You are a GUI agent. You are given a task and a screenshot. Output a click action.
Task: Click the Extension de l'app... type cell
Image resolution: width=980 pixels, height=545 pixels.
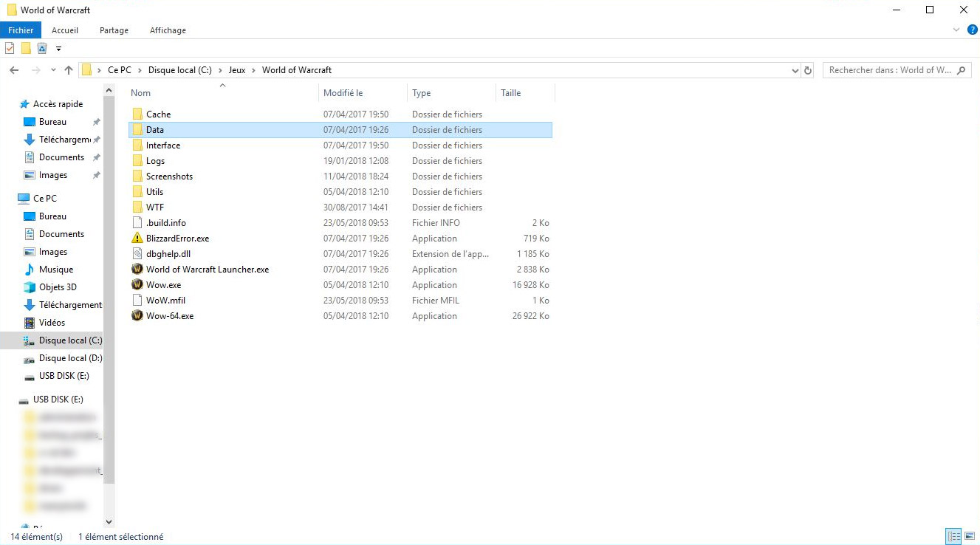coord(450,254)
